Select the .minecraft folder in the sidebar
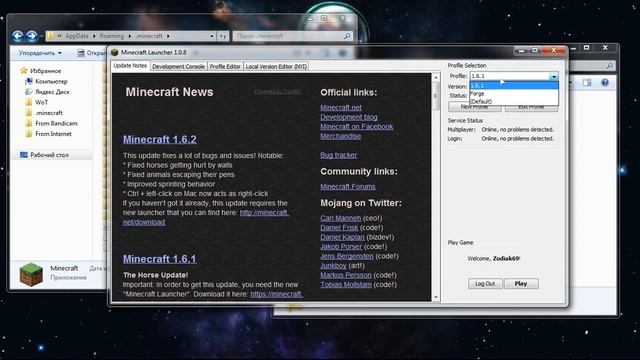 [x=44, y=113]
